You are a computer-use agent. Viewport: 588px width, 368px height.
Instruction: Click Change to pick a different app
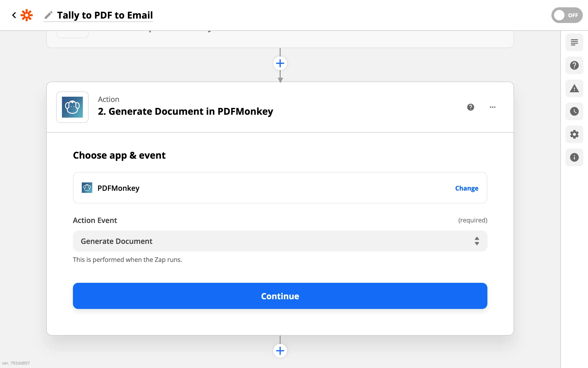tap(466, 188)
